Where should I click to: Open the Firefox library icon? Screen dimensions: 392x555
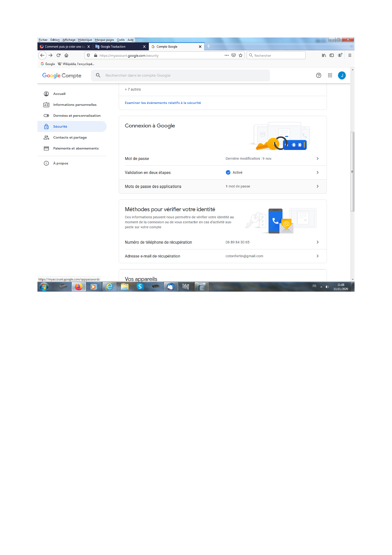(324, 55)
